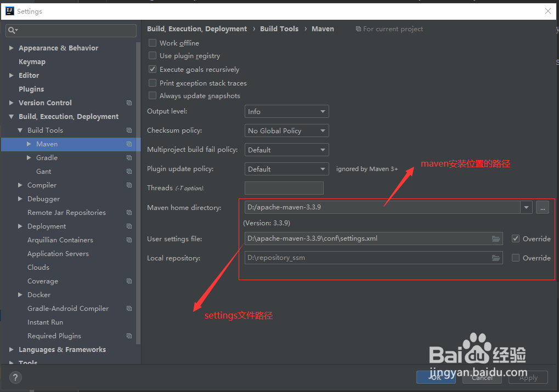Click folder browse icon in User settings file
559x392 pixels.
coord(496,239)
